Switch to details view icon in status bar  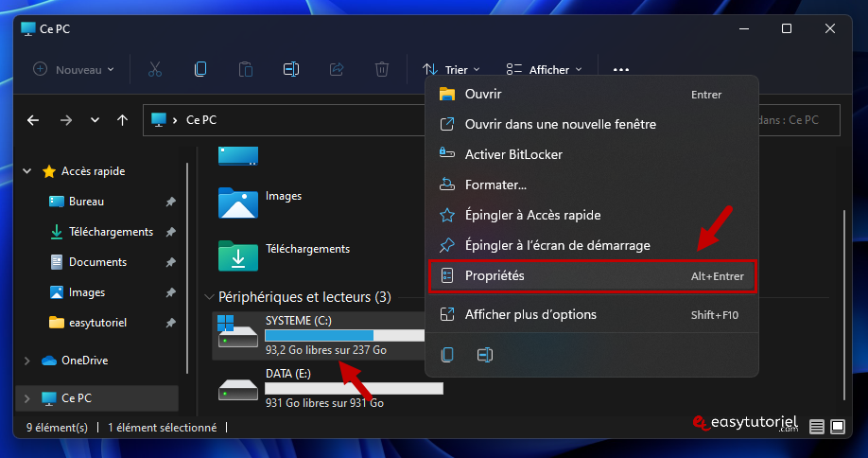click(x=817, y=427)
